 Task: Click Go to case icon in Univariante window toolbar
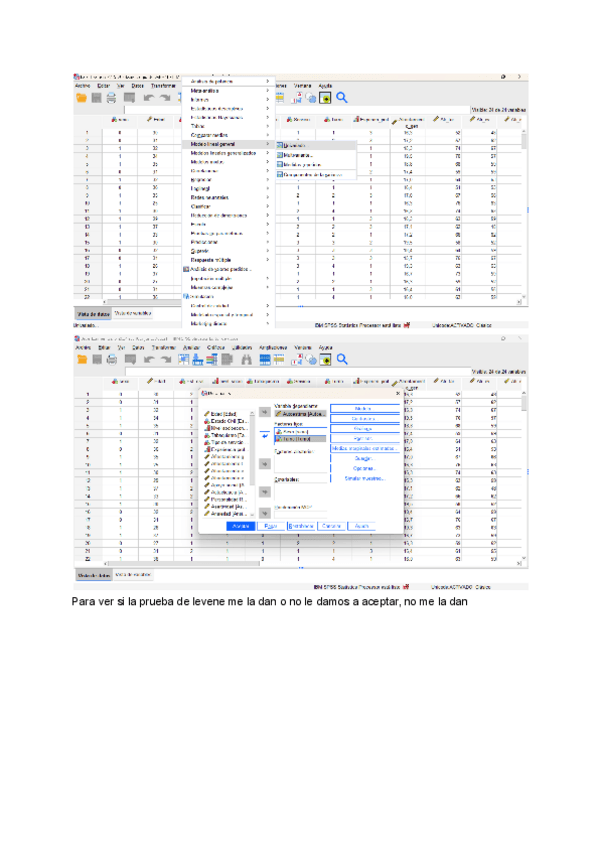(x=184, y=360)
